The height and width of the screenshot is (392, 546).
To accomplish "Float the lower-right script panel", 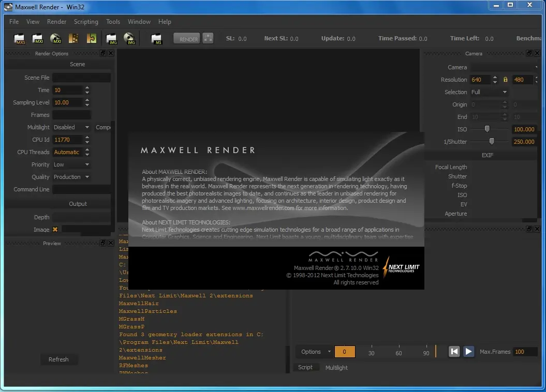I will click(x=529, y=229).
